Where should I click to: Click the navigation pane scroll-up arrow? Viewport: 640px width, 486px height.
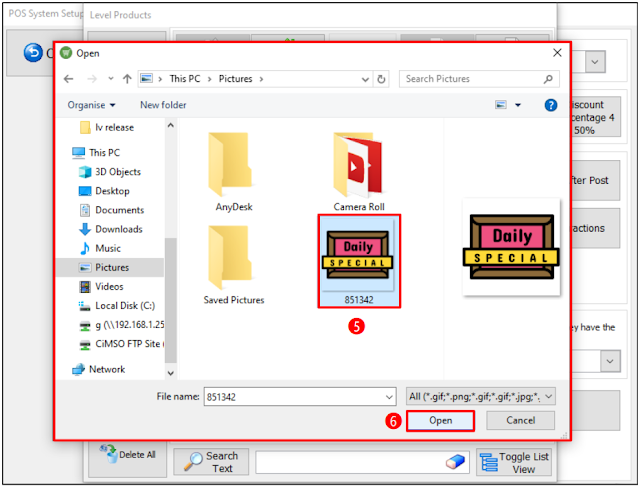click(x=171, y=126)
